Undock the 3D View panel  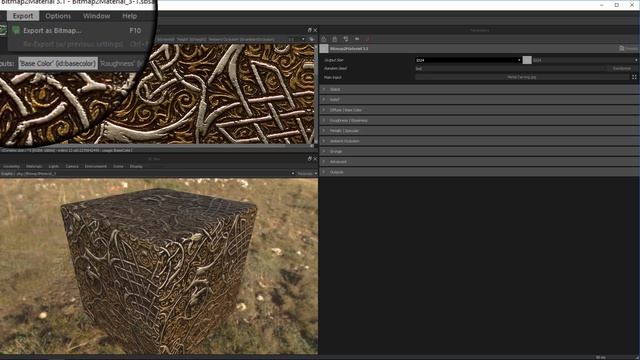309,159
